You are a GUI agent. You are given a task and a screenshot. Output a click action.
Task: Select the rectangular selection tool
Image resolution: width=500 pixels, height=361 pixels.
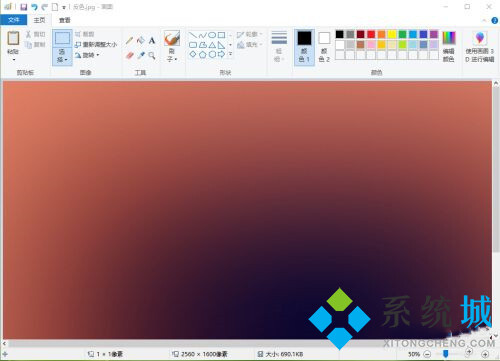click(62, 38)
